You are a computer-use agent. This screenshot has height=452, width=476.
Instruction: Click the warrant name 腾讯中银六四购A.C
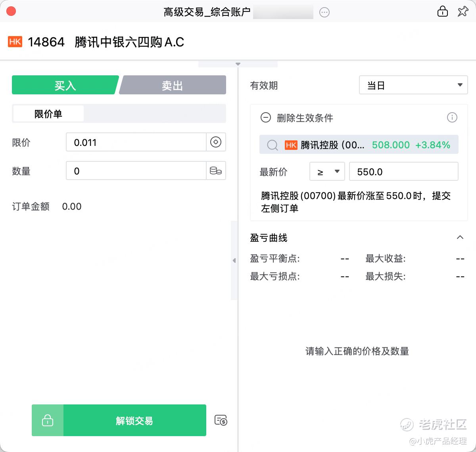[x=129, y=42]
